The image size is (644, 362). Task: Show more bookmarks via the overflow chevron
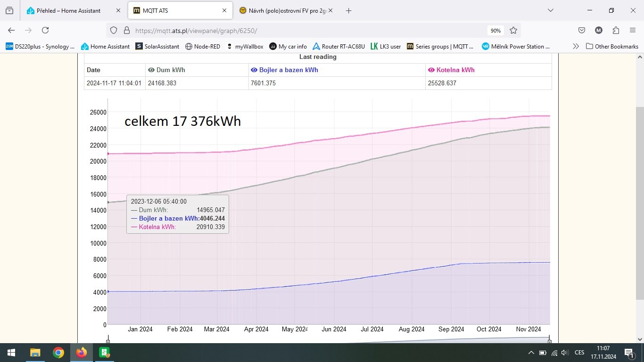pyautogui.click(x=576, y=46)
